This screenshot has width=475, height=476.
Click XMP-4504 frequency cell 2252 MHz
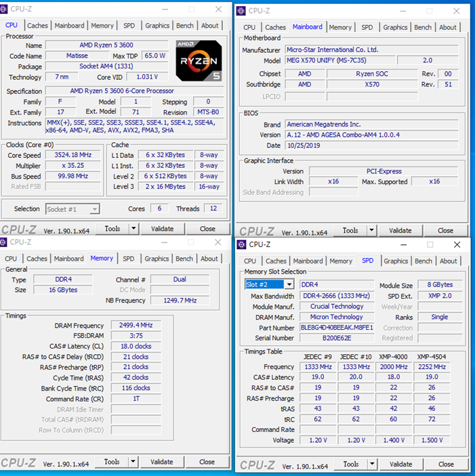pyautogui.click(x=432, y=367)
